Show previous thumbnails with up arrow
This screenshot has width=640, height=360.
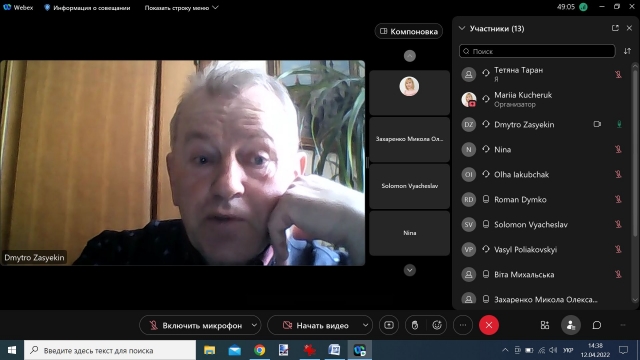410,56
